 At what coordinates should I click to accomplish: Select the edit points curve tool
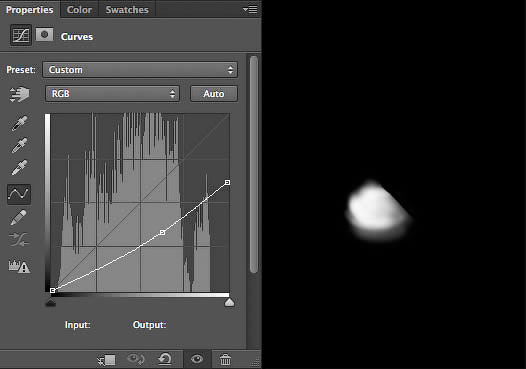pos(19,194)
